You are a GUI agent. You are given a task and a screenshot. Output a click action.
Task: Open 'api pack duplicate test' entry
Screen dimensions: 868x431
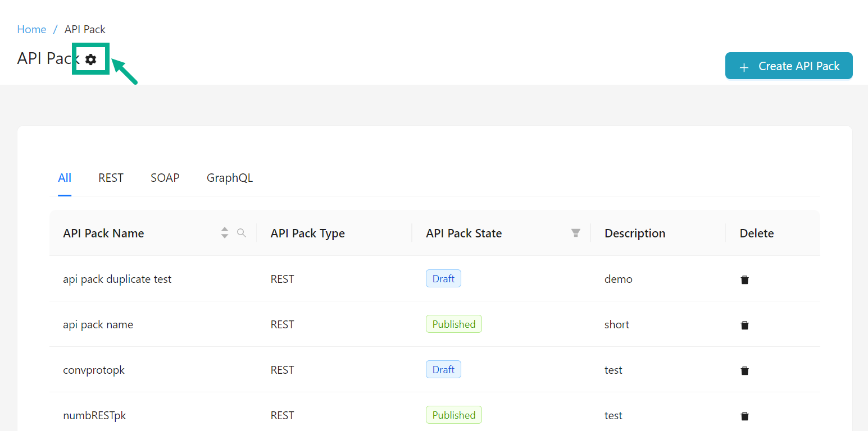tap(117, 279)
